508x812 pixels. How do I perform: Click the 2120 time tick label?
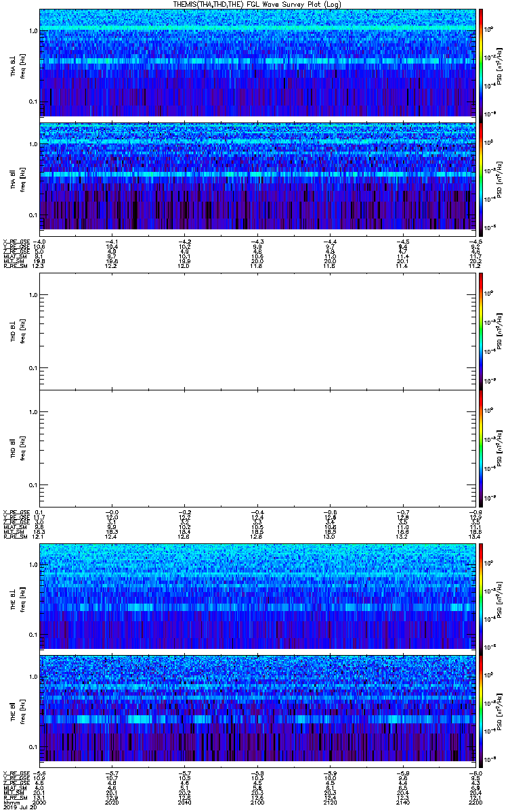[x=331, y=803]
